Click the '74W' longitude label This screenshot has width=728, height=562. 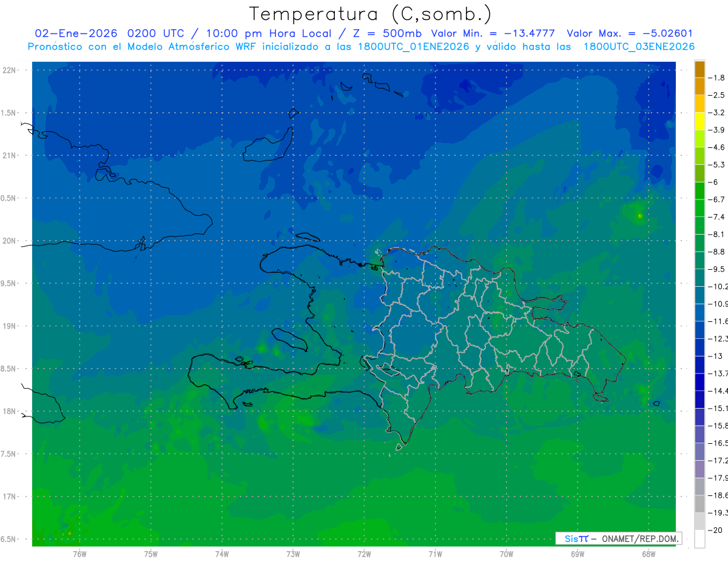[221, 554]
